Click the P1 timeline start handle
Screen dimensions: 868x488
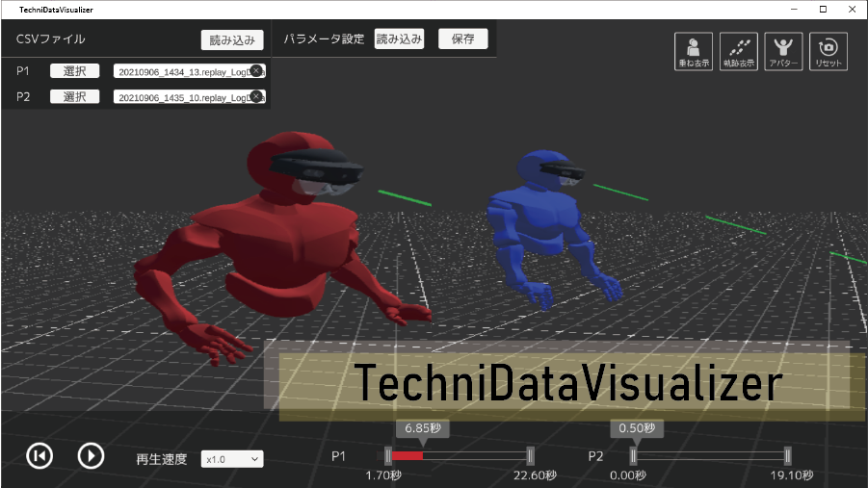pyautogui.click(x=388, y=456)
